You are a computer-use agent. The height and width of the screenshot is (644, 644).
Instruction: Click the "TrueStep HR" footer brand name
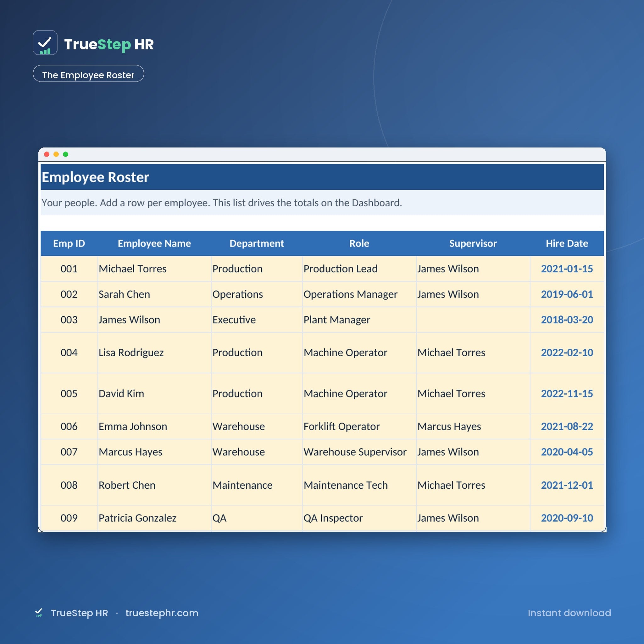79,613
